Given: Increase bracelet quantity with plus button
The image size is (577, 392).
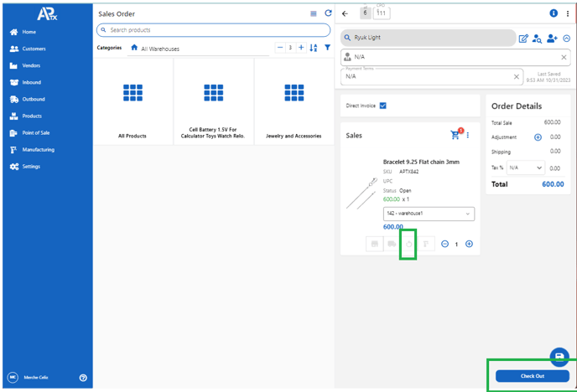Looking at the screenshot, I should pos(469,244).
